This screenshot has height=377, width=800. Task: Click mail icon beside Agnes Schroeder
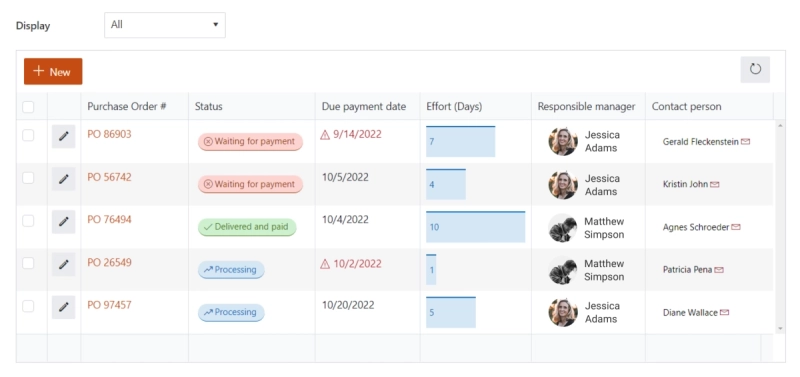[736, 227]
